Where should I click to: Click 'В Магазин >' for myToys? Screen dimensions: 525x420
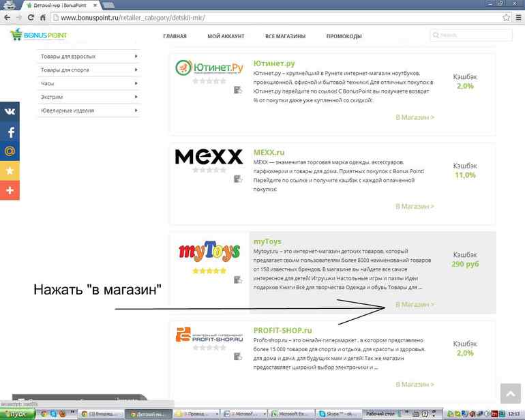[x=415, y=305]
